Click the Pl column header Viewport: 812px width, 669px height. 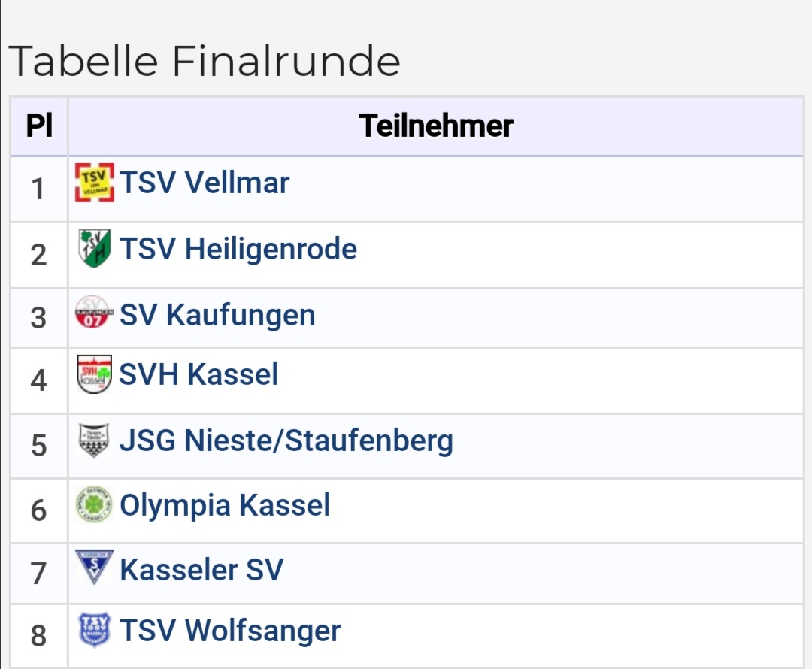pyautogui.click(x=39, y=126)
